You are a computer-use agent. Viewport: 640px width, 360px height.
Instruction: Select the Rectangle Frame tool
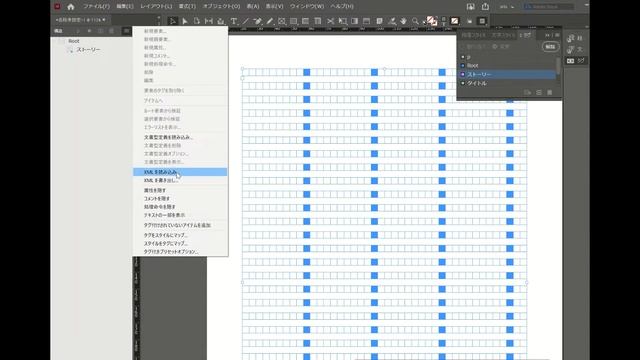[x=282, y=21]
